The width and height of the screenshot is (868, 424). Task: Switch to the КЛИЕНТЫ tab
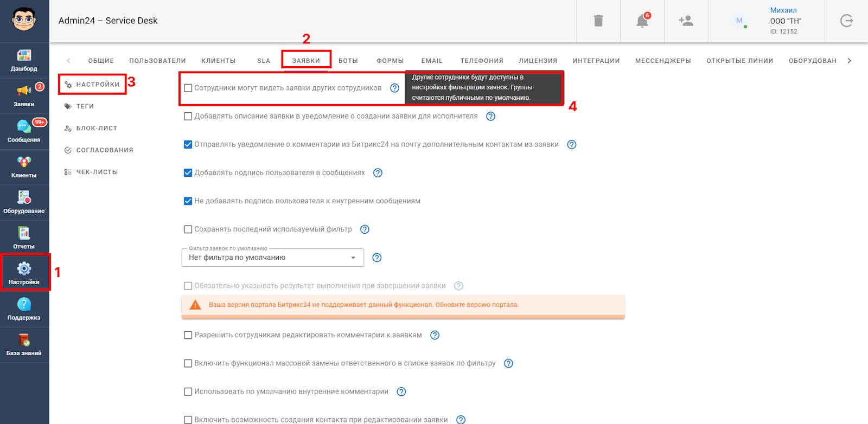click(219, 61)
